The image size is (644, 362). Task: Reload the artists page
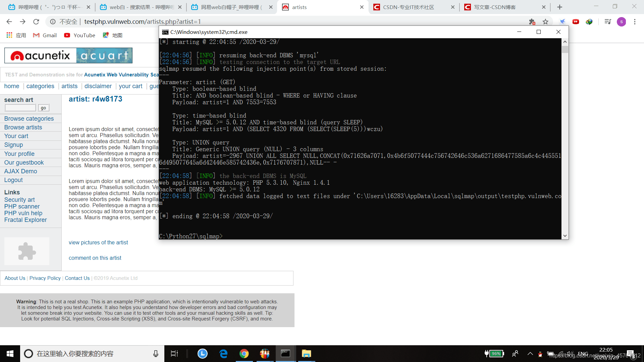[36, 22]
